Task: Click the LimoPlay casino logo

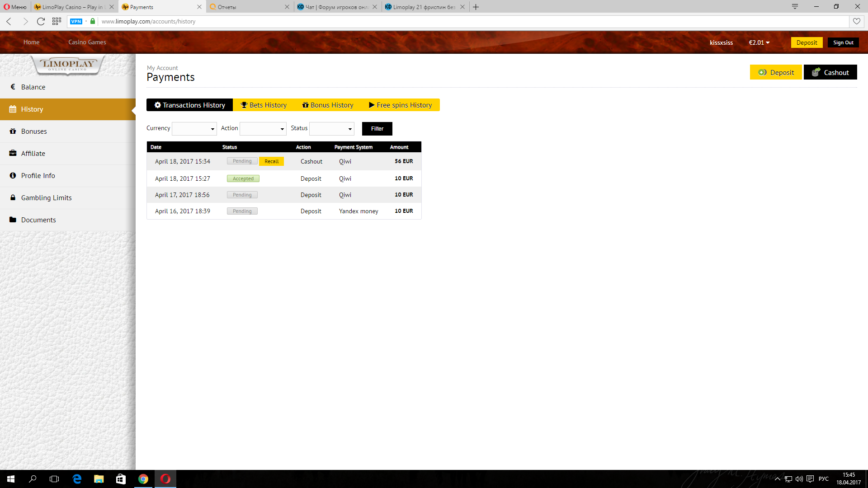Action: pos(68,65)
